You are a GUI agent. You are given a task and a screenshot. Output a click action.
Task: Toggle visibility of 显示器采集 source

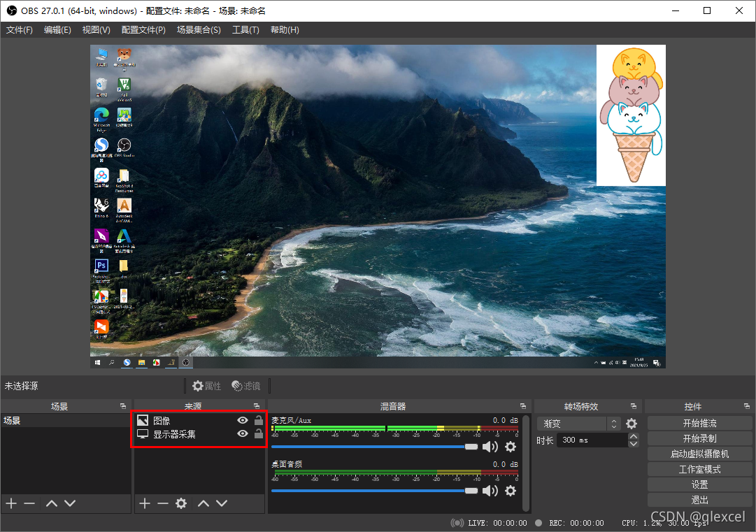(x=243, y=433)
